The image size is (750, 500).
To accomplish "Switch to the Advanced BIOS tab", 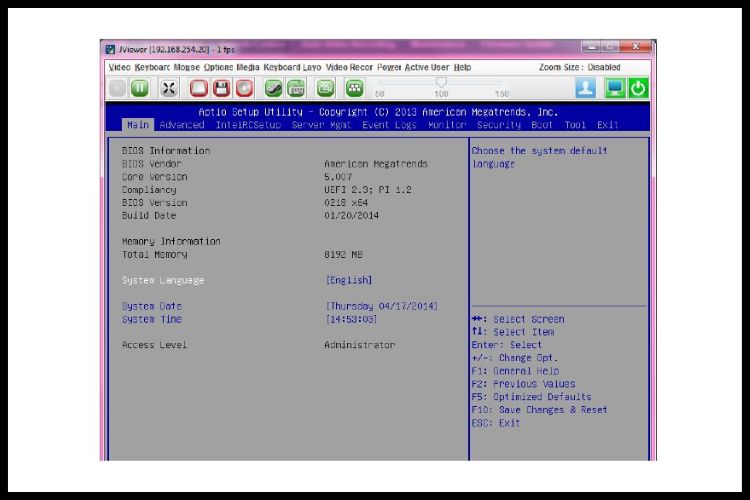I will 182,125.
